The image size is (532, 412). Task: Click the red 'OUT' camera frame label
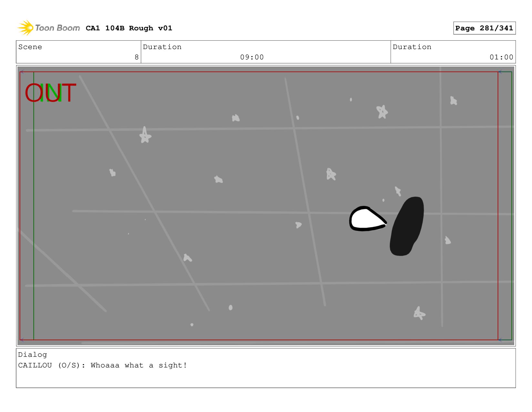(x=50, y=93)
